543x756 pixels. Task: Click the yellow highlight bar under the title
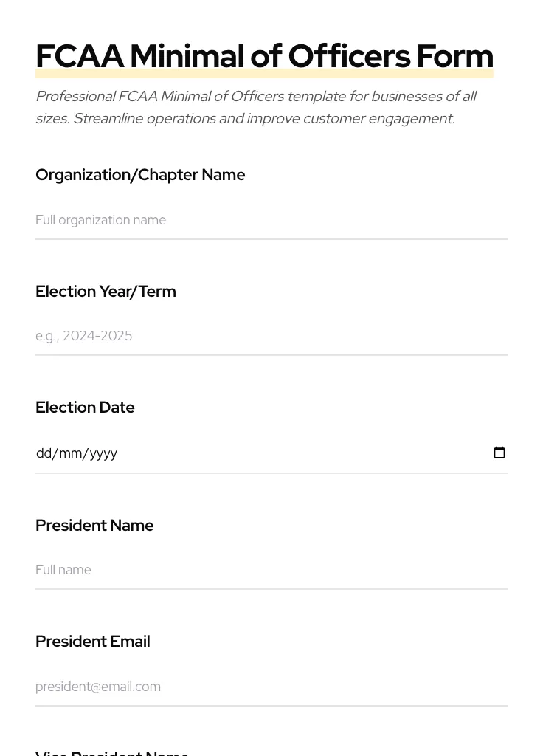pos(264,75)
